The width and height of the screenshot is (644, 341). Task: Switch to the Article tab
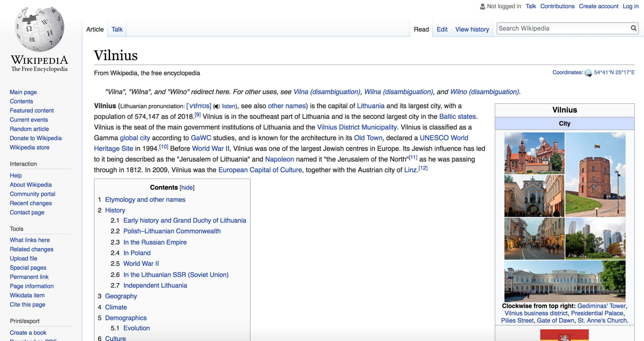(x=95, y=29)
